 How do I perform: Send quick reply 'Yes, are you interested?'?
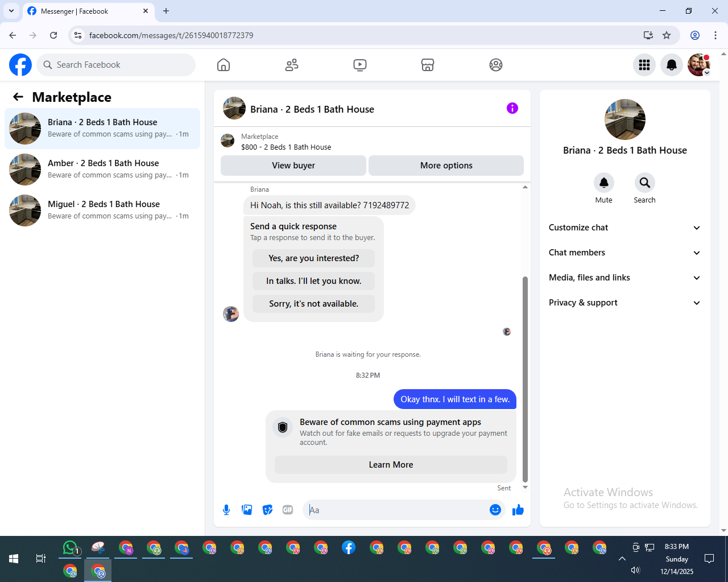pyautogui.click(x=314, y=258)
